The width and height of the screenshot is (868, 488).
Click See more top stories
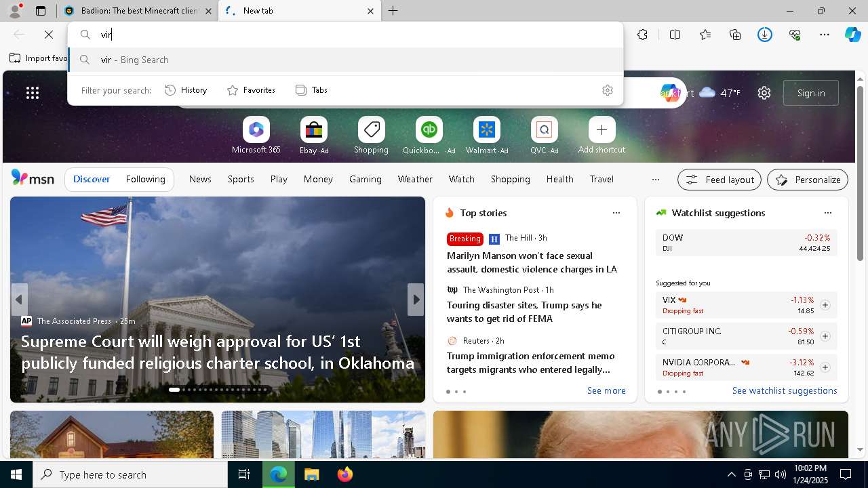point(606,391)
